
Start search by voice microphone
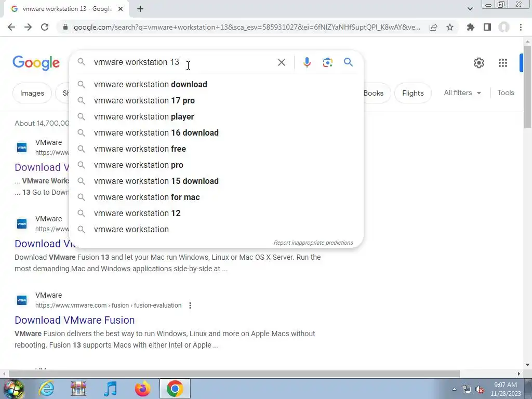(x=307, y=62)
